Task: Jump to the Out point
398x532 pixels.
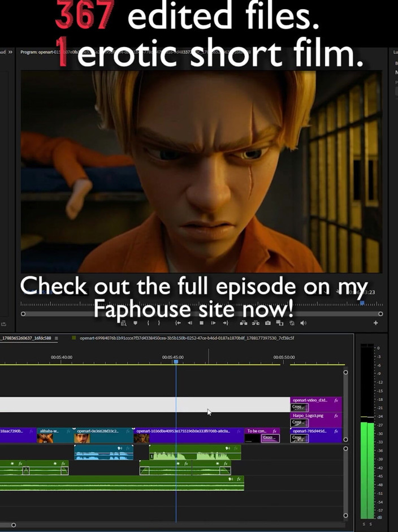Action: click(226, 323)
